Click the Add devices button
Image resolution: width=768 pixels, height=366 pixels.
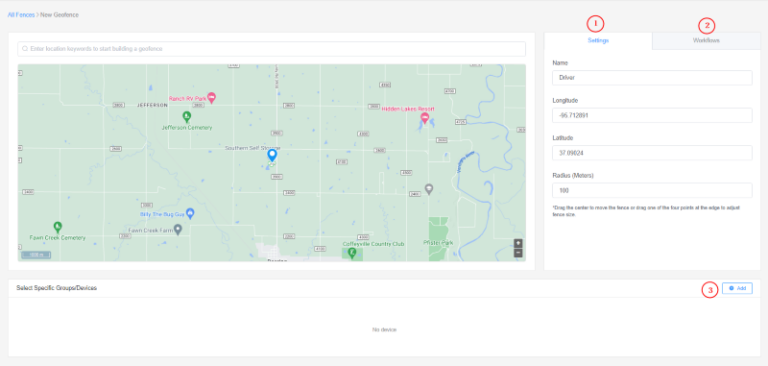[737, 289]
